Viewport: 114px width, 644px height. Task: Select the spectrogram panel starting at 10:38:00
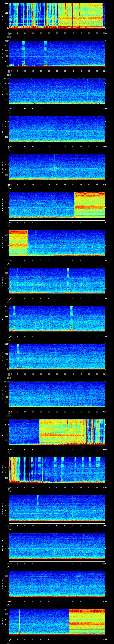tap(57, 356)
